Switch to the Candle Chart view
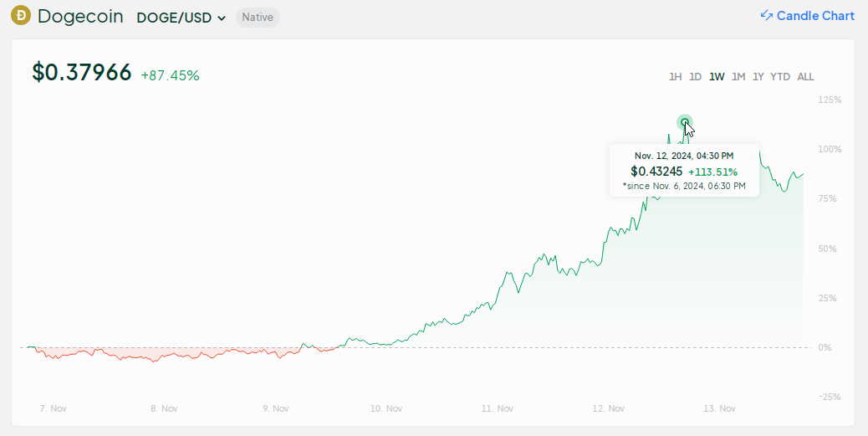The image size is (868, 436). point(814,16)
